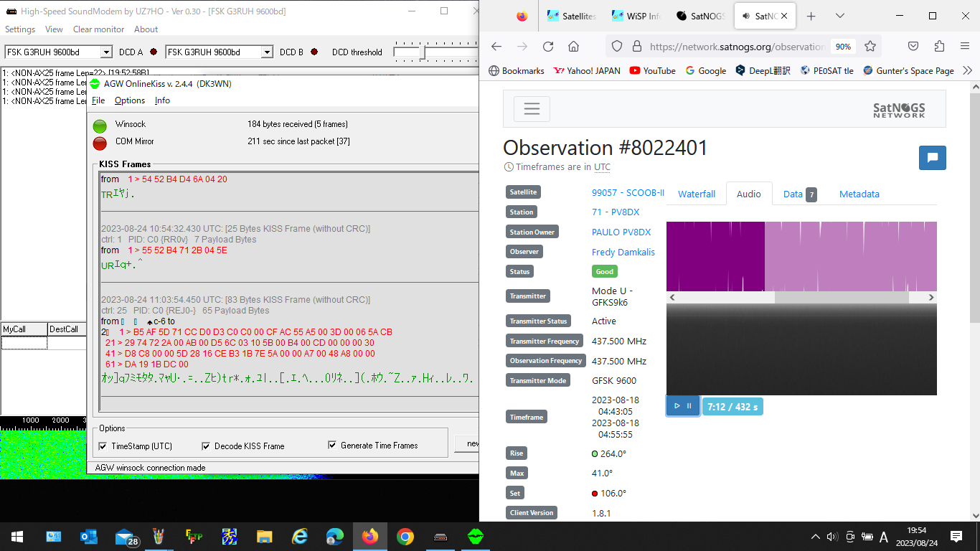Open Mail app with 28 badge
980x551 pixels.
tap(126, 537)
